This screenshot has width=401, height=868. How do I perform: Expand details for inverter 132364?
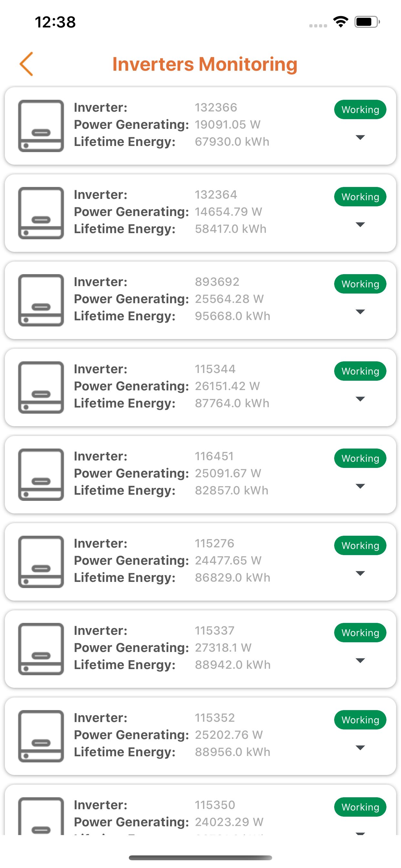(360, 225)
